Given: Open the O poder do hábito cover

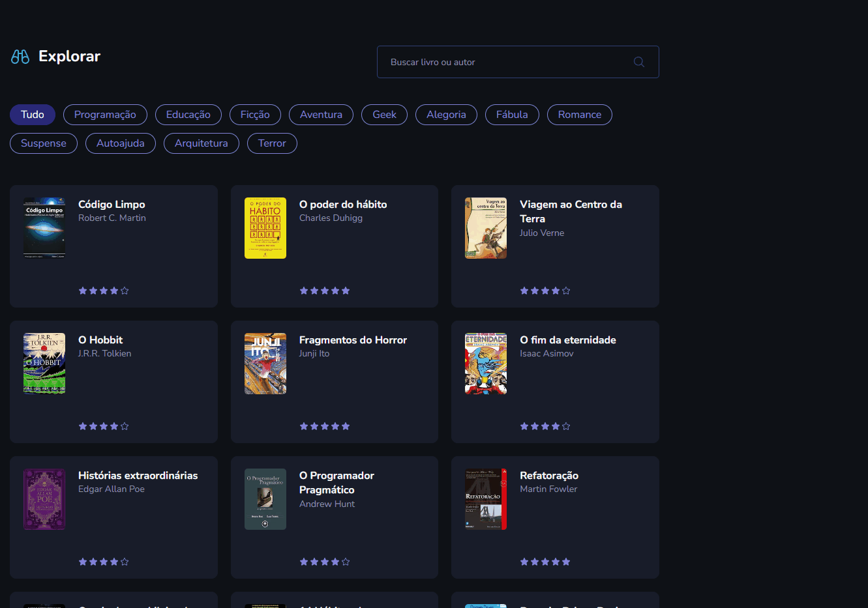Looking at the screenshot, I should [x=265, y=228].
